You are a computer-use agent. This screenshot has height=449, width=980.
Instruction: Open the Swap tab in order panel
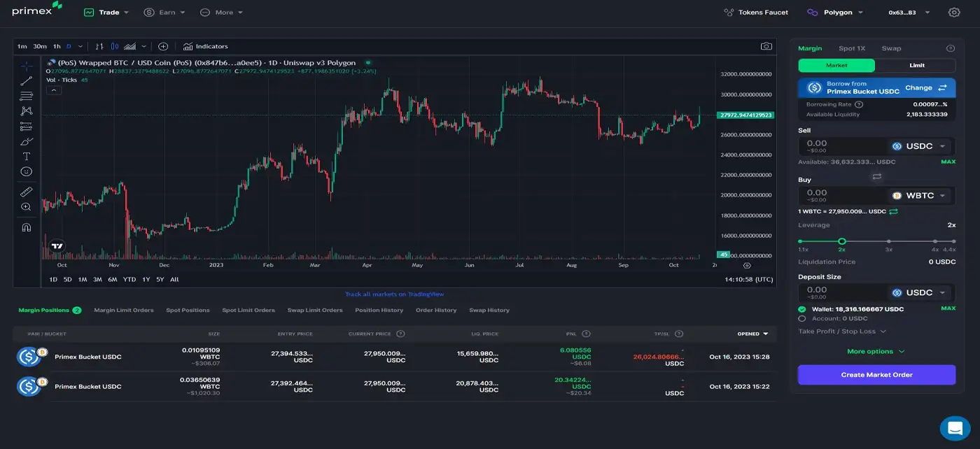(891, 48)
